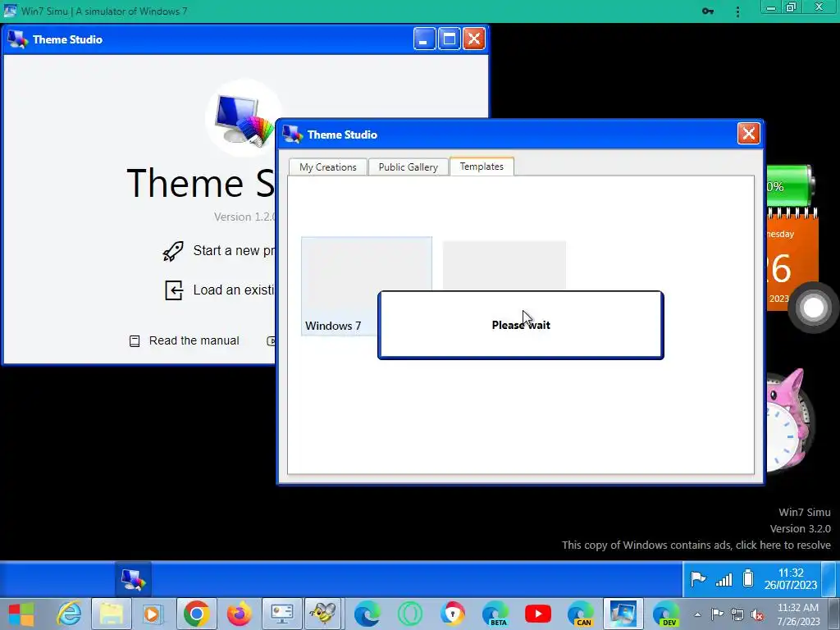The width and height of the screenshot is (840, 630).
Task: Select the second unlabeled template thumbnail
Action: point(504,266)
